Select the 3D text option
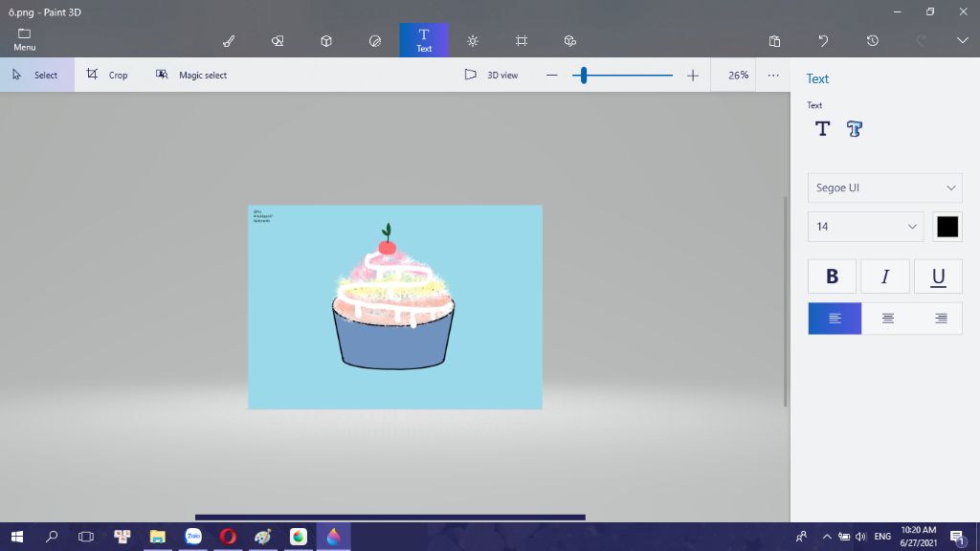 click(855, 129)
